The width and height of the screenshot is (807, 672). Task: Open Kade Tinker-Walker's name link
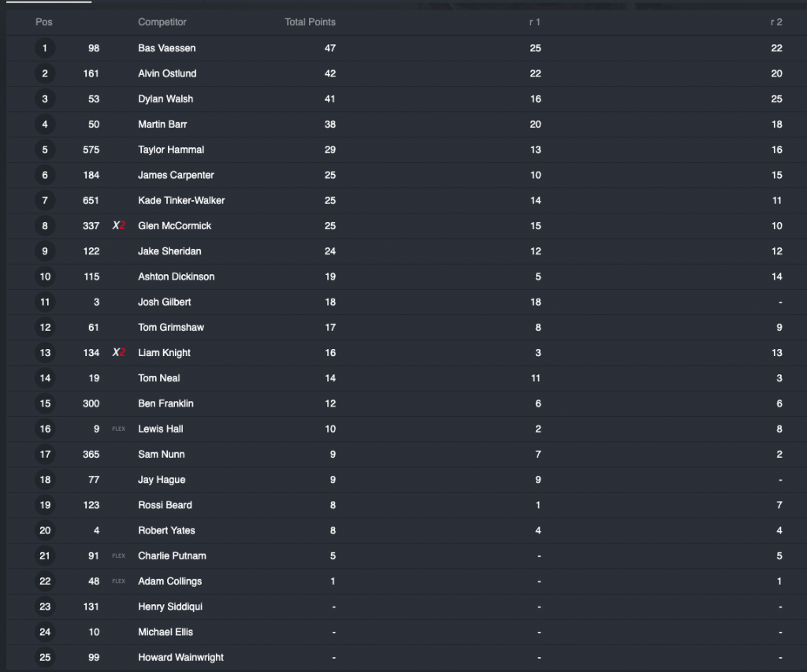pyautogui.click(x=181, y=201)
